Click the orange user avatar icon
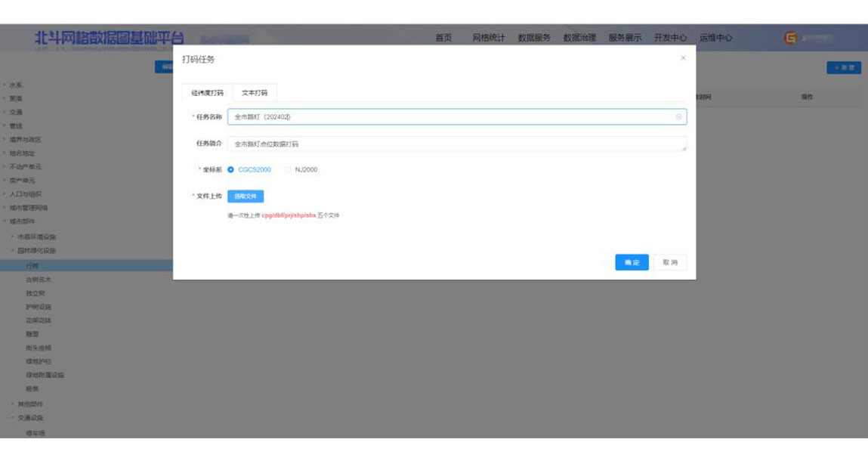The image size is (868, 461). tap(790, 38)
